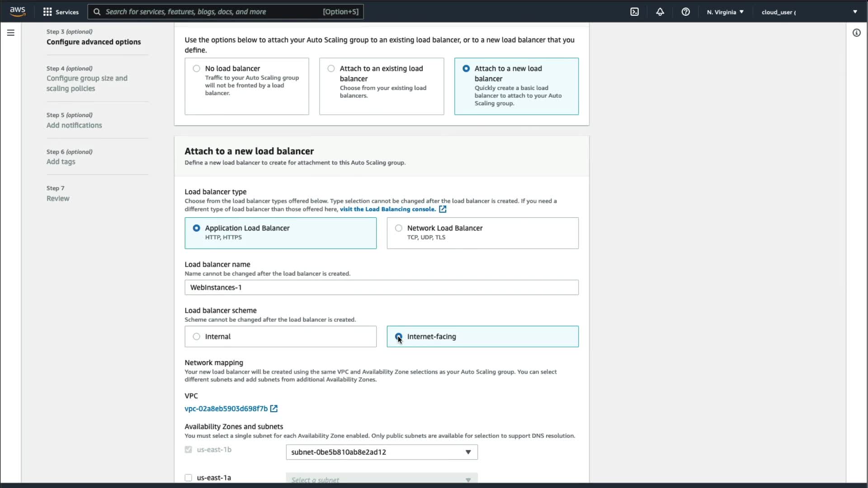Image resolution: width=868 pixels, height=488 pixels.
Task: Toggle the hamburger side navigation menu
Action: pyautogui.click(x=11, y=33)
